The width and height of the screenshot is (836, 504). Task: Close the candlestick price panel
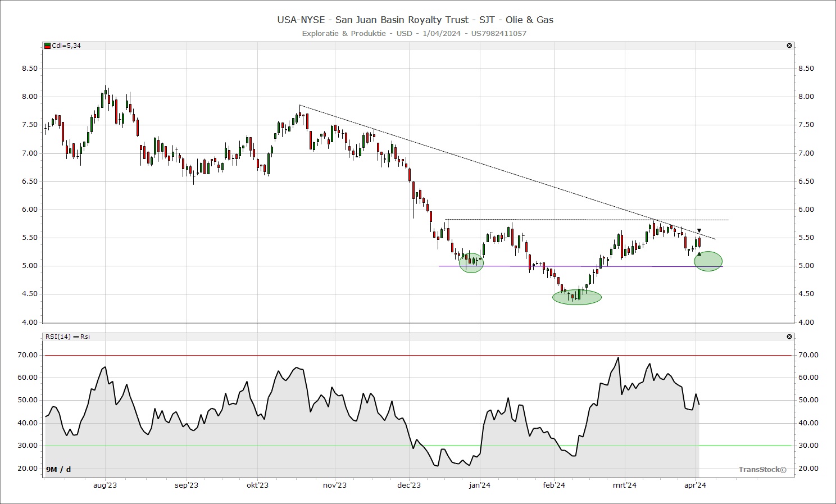coord(789,46)
